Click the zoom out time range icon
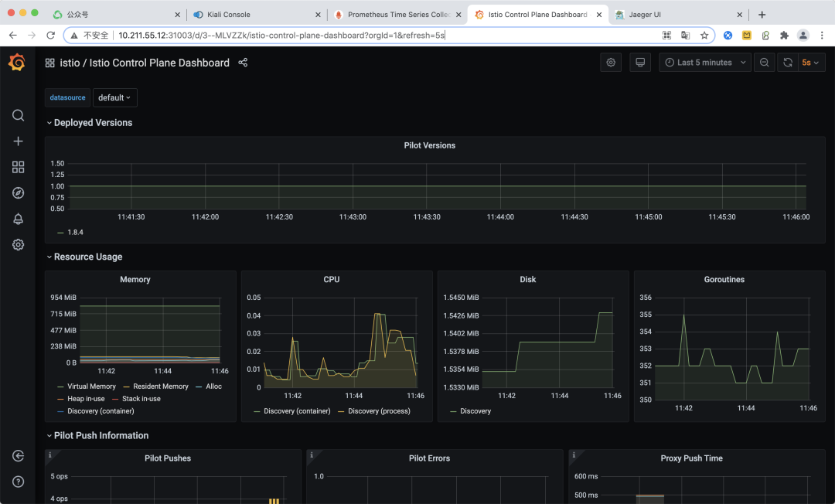The image size is (835, 504). pos(764,63)
